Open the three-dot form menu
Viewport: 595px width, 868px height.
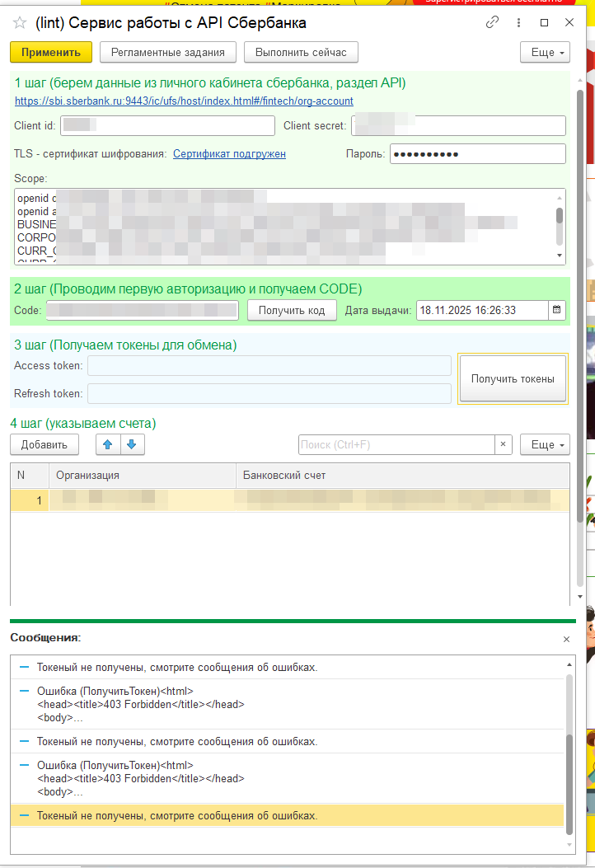pyautogui.click(x=518, y=23)
